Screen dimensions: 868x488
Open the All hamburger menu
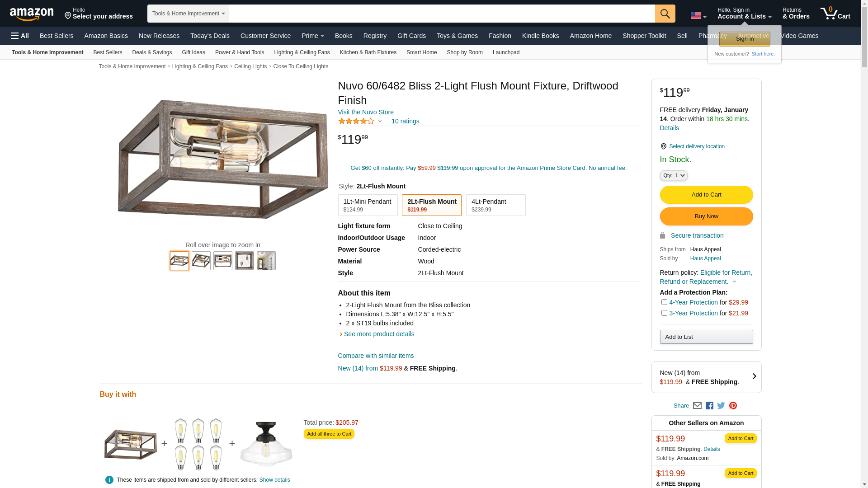[20, 36]
